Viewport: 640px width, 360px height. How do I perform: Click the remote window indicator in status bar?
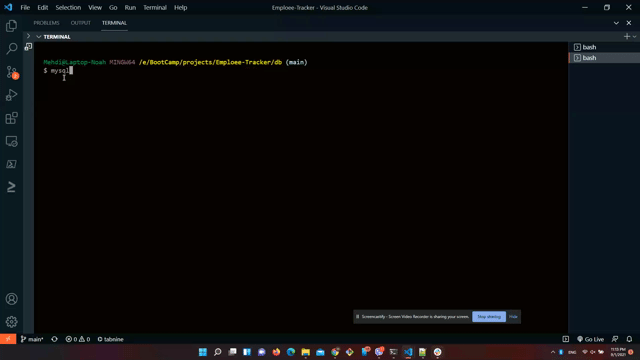pos(8,339)
